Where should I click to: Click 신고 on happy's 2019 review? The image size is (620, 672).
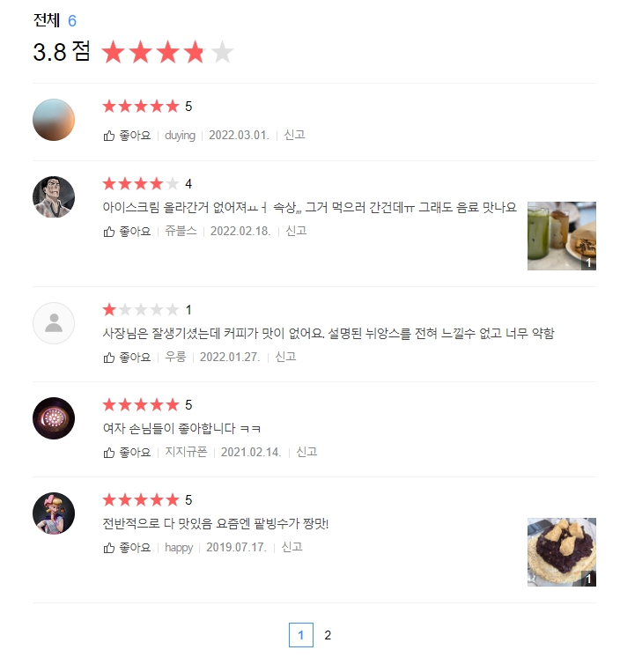[x=292, y=547]
